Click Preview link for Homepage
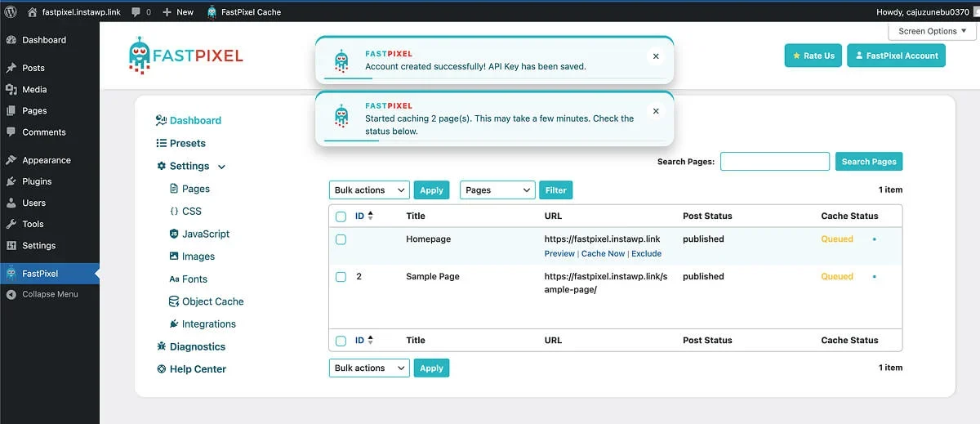The height and width of the screenshot is (424, 980). [559, 253]
